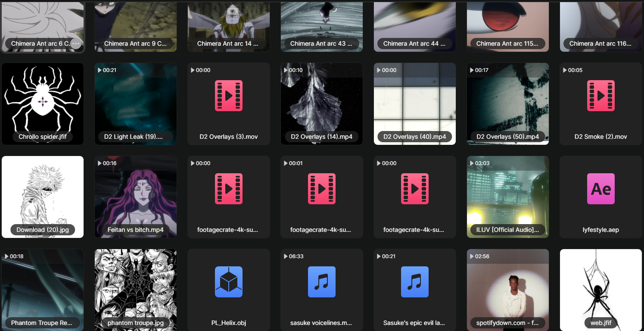Open the Chimera Ant arc 43 thumbnail

(x=322, y=27)
